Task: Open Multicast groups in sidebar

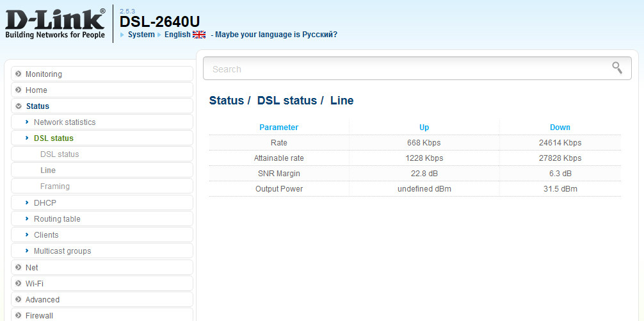Action: [x=62, y=251]
